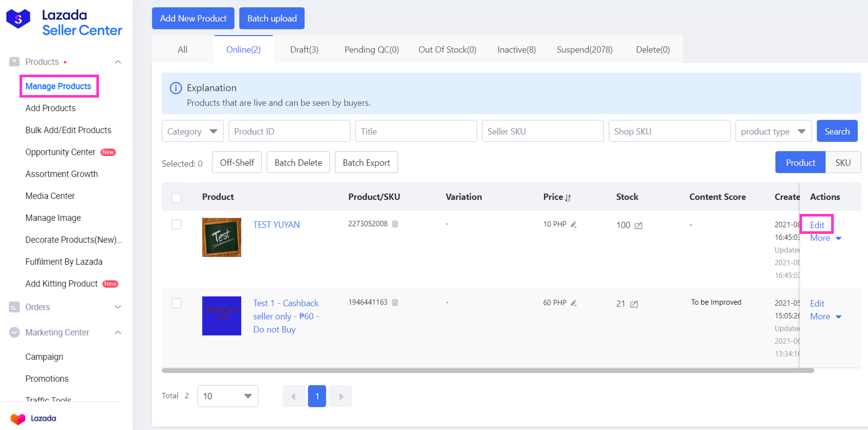Click the Batch Export button

pyautogui.click(x=366, y=162)
